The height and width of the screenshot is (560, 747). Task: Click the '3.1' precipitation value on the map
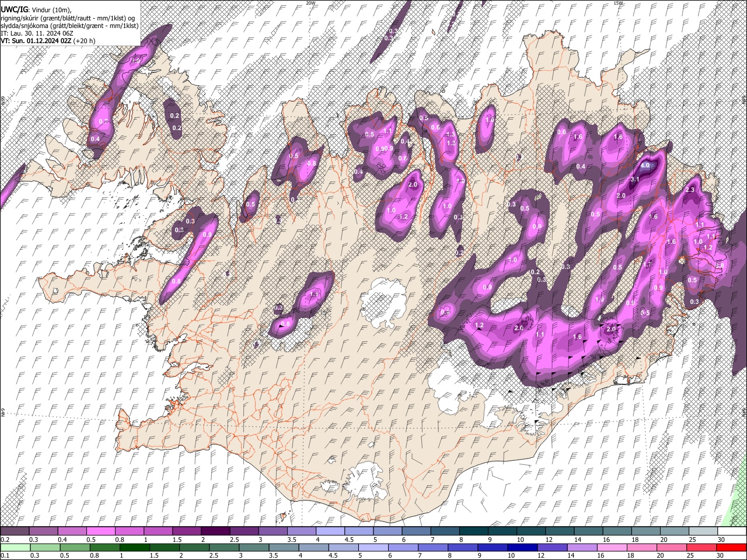point(636,179)
